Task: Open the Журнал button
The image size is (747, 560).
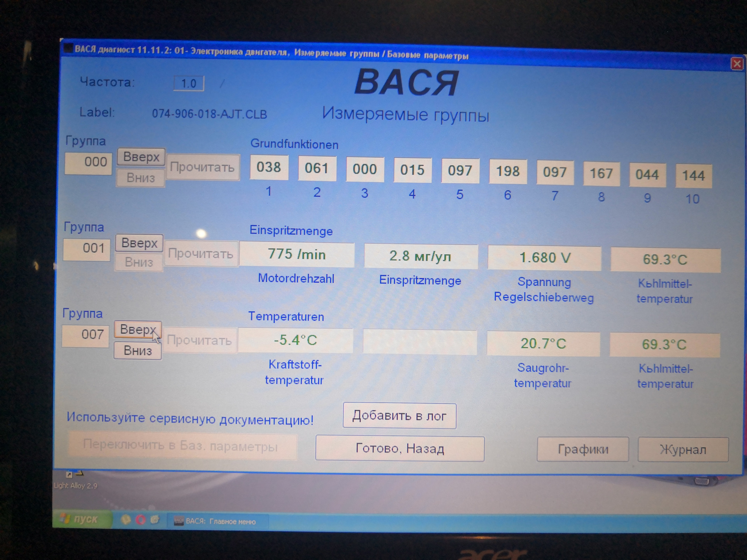Action: tap(683, 450)
